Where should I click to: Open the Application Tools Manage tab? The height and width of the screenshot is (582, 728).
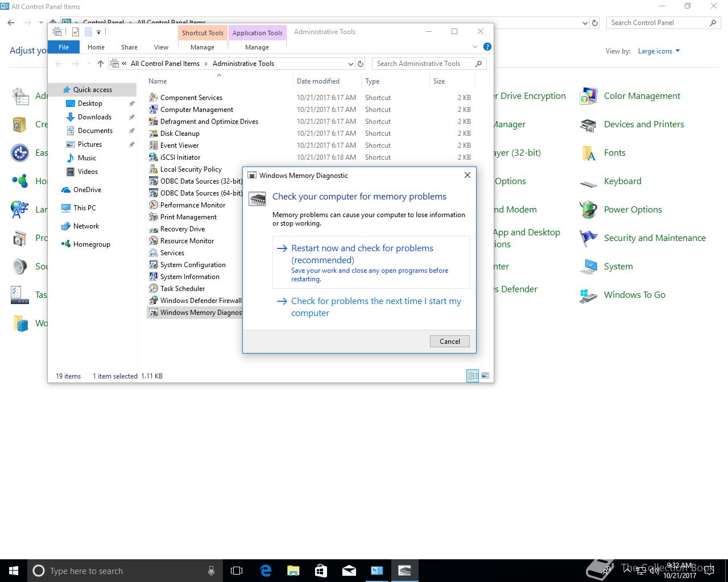257,47
